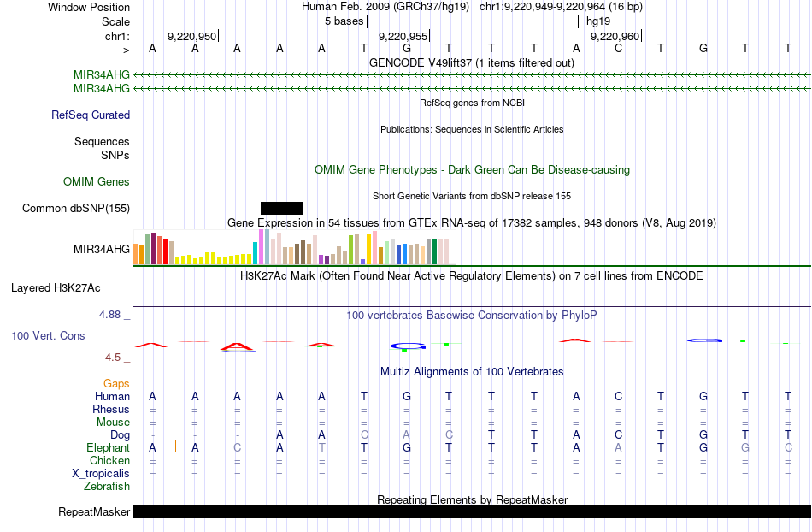Select the Human alignment row label
812x532 pixels.
click(112, 396)
